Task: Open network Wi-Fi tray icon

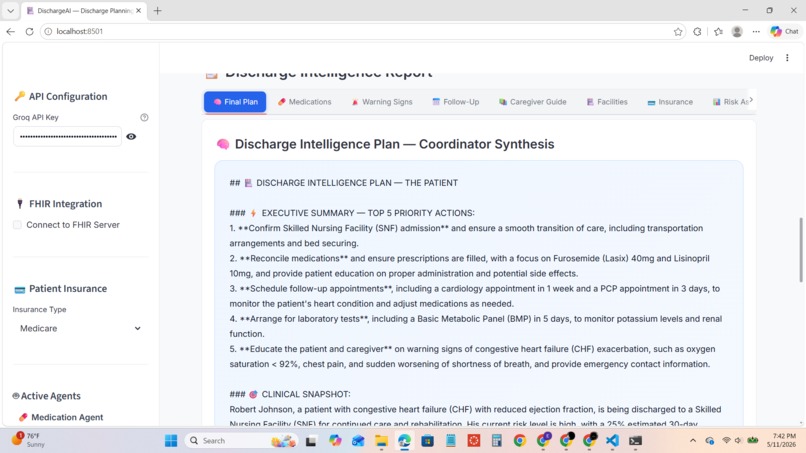Action: pyautogui.click(x=726, y=441)
